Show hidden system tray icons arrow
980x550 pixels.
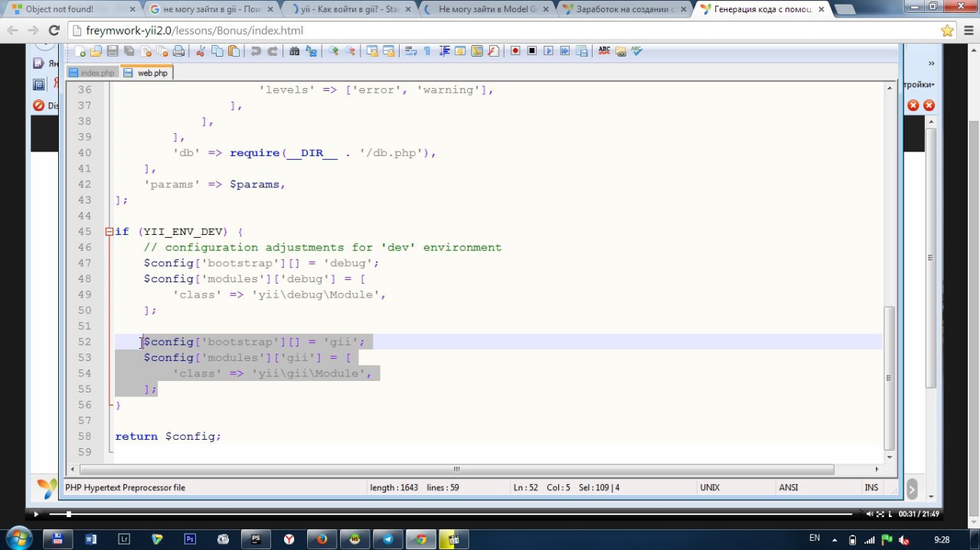836,539
